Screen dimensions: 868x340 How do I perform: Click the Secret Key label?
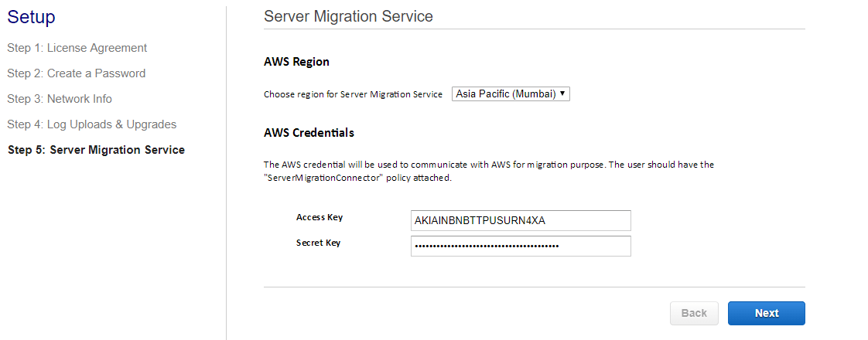318,243
